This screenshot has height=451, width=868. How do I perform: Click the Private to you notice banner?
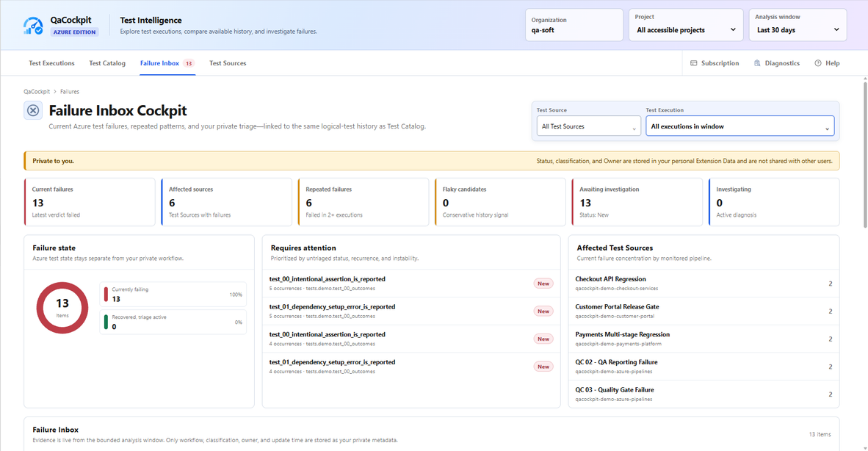pos(432,161)
